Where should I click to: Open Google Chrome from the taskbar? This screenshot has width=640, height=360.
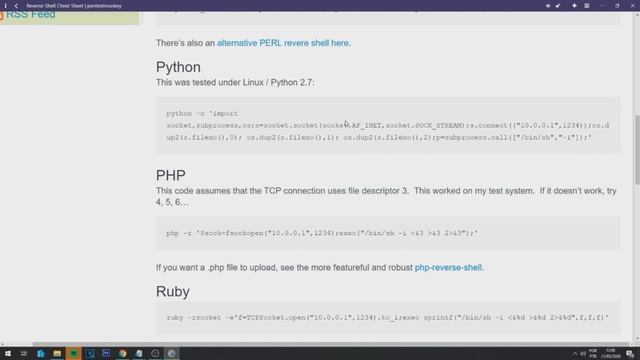tap(122, 353)
